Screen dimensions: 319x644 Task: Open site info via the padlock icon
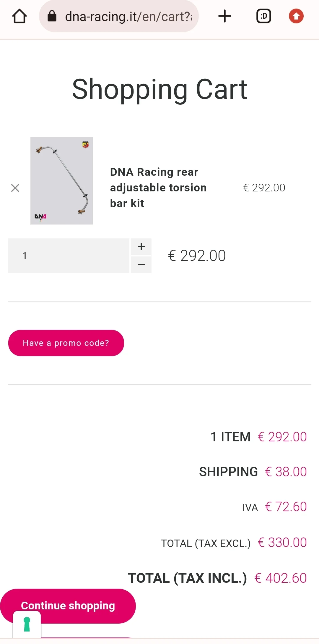52,16
